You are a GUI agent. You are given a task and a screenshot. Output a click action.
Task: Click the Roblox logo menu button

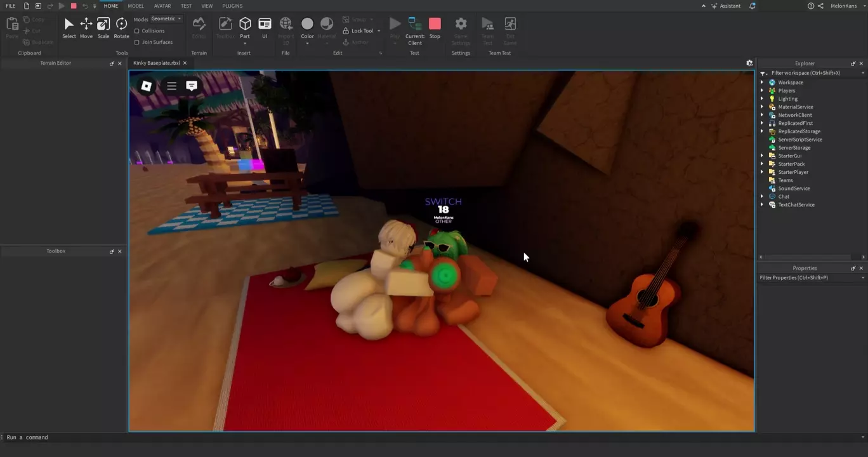pyautogui.click(x=146, y=86)
